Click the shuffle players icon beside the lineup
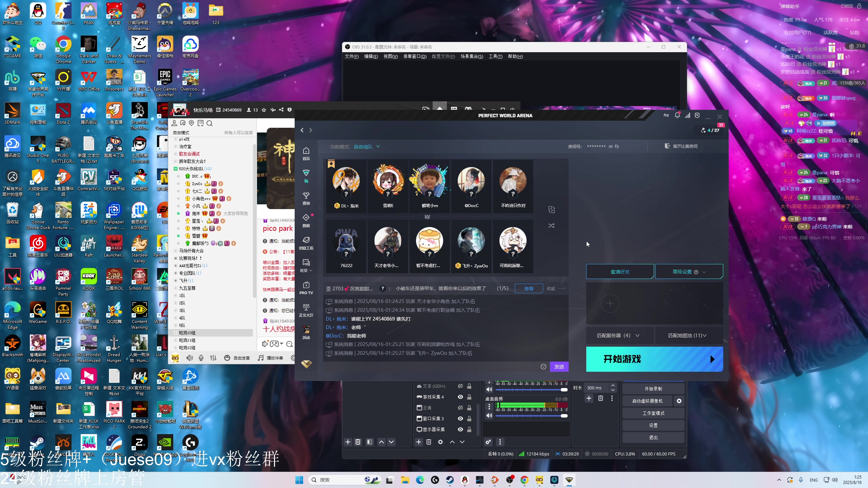The image size is (868, 488). [x=551, y=226]
